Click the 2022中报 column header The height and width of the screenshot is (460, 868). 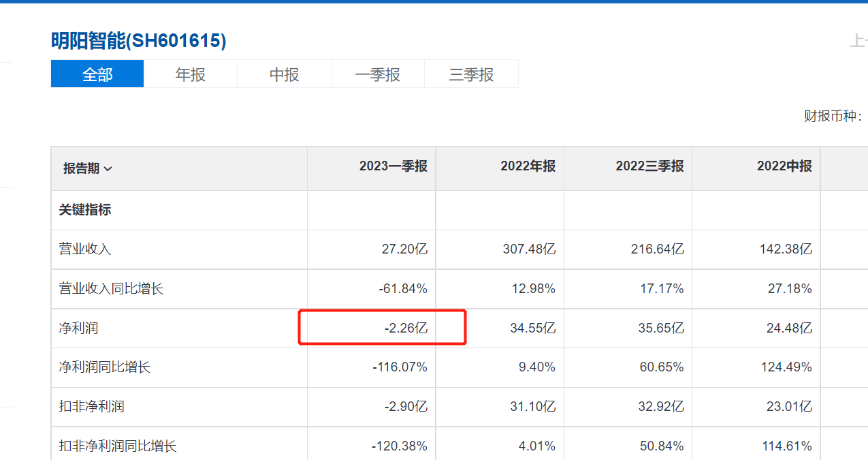coord(785,166)
